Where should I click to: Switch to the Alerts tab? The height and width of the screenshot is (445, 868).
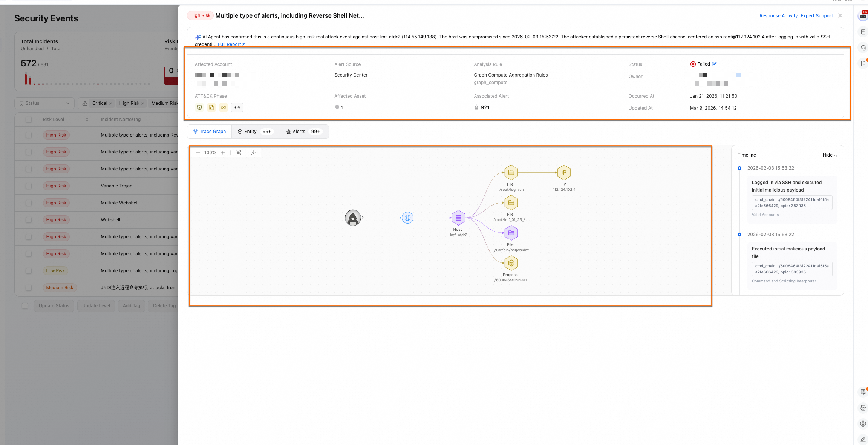[303, 132]
